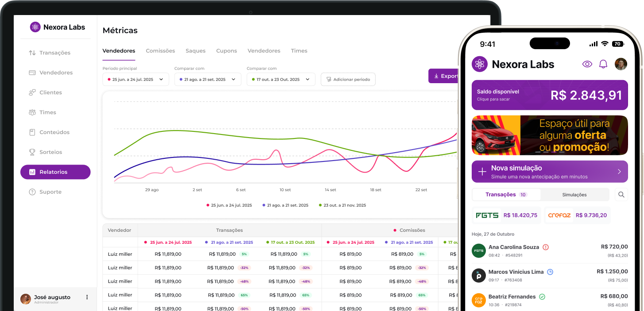644x311 pixels.
Task: Click the blue clock icon next to Marcos Vinicius Lima
Action: point(550,272)
